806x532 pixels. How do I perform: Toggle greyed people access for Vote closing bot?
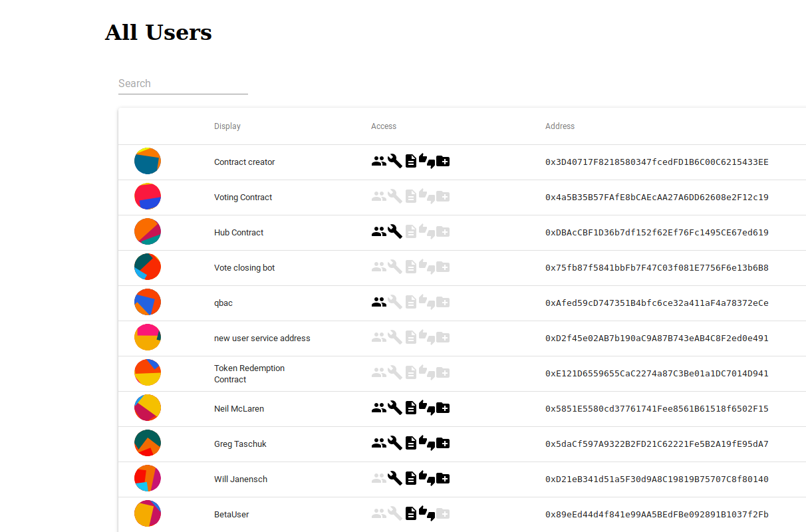tap(379, 267)
